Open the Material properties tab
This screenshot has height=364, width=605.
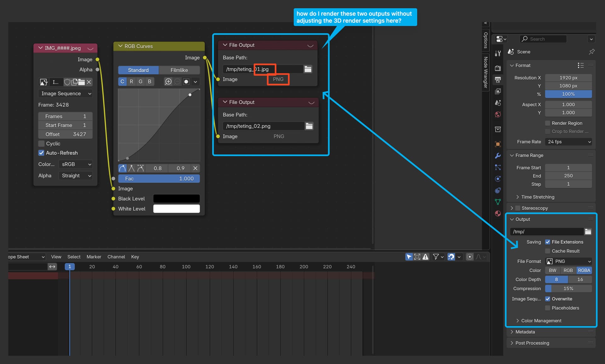point(498,213)
